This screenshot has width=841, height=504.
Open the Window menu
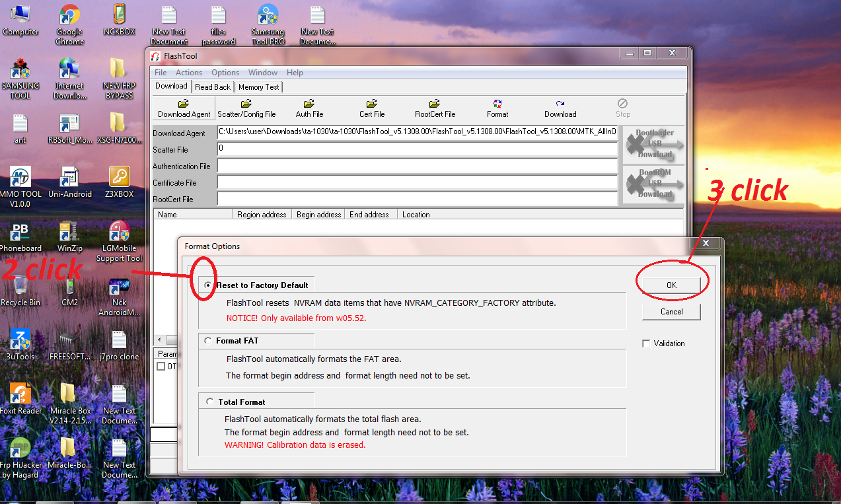click(263, 73)
